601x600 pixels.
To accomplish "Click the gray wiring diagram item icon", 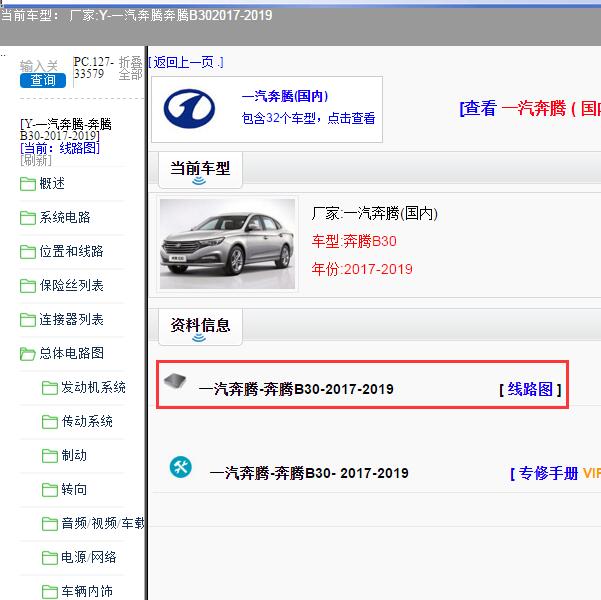I will point(175,382).
